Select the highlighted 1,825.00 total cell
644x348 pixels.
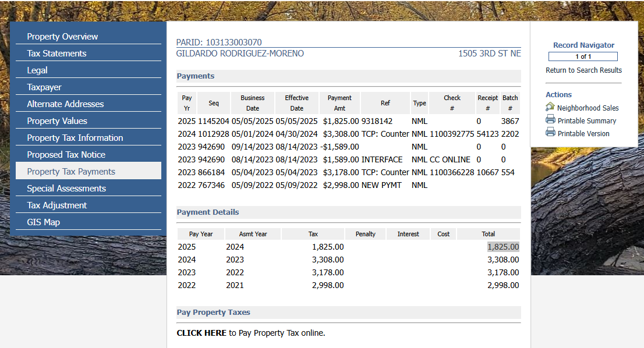(x=503, y=247)
